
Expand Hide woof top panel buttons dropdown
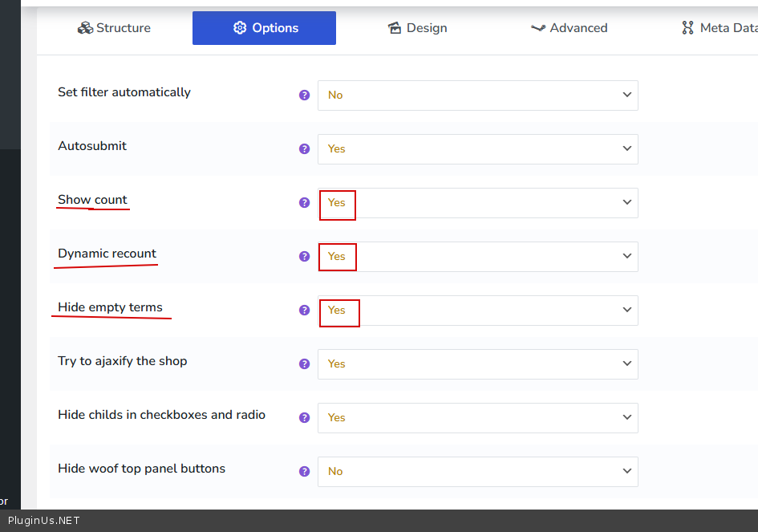click(477, 472)
